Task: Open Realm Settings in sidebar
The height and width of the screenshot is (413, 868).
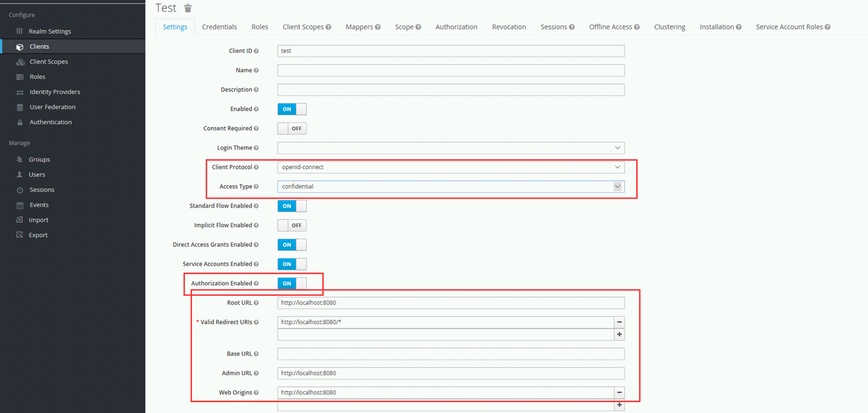Action: click(50, 31)
